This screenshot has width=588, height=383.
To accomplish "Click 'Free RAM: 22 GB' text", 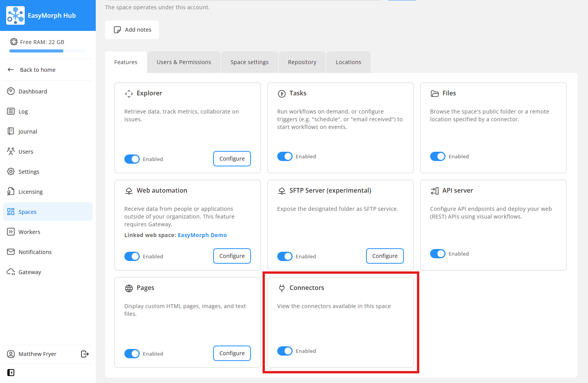I will click(x=42, y=42).
